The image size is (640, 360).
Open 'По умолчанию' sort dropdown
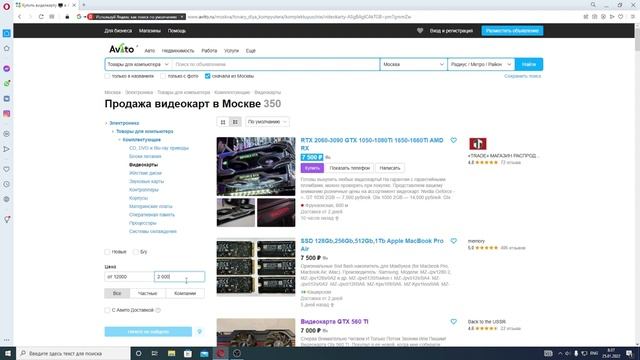[x=267, y=122]
